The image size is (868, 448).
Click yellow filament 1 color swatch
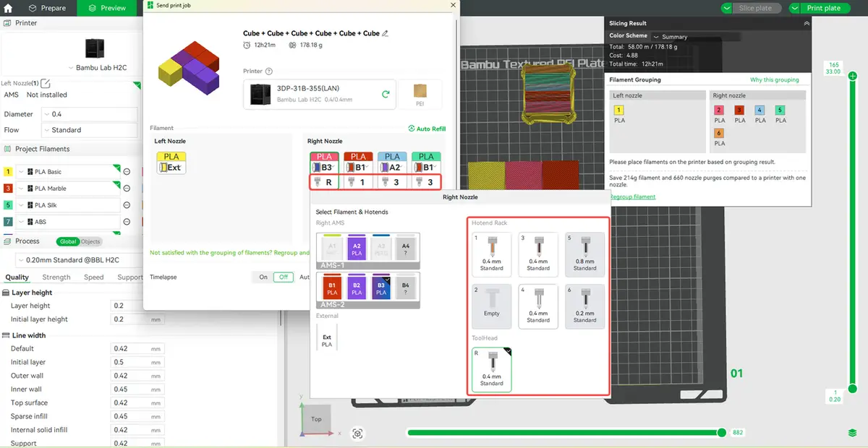[8, 172]
